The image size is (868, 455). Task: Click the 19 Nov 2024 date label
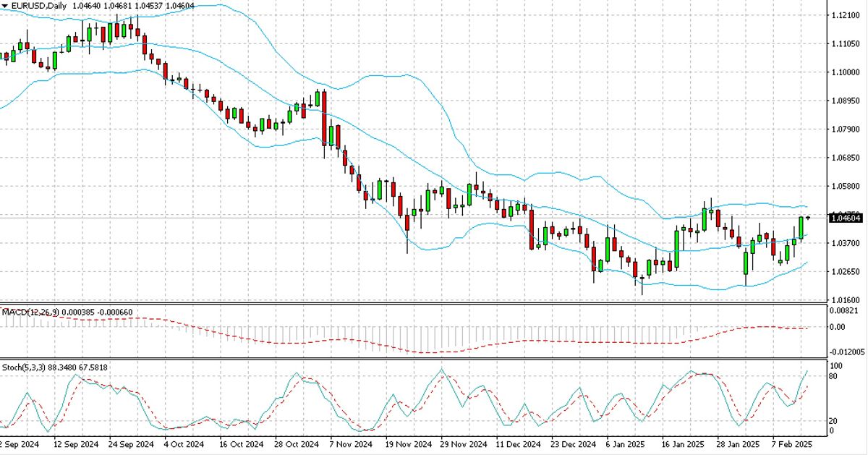click(407, 443)
